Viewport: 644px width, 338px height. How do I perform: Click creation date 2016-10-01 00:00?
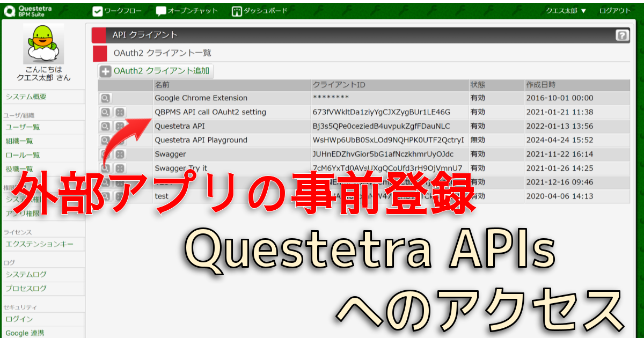click(560, 98)
